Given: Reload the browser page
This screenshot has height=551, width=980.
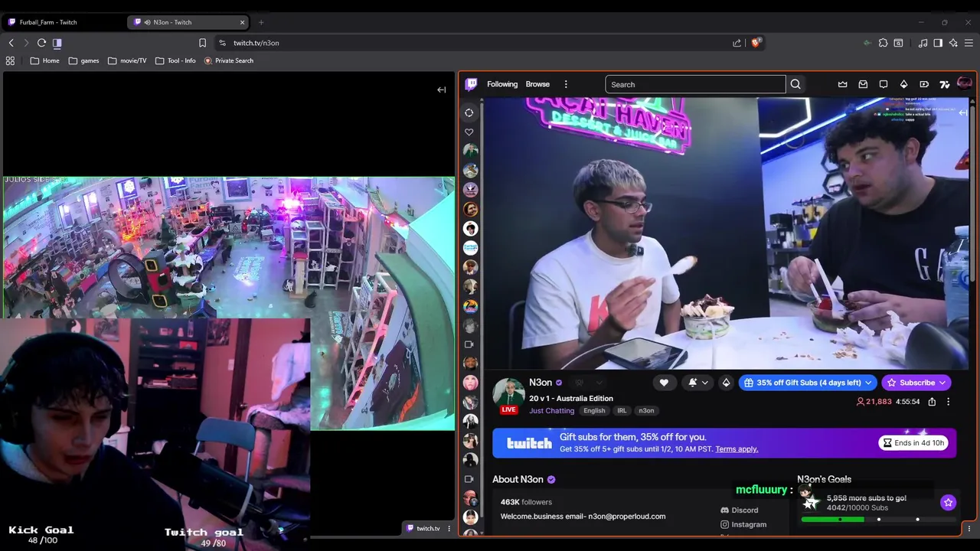Looking at the screenshot, I should point(41,43).
